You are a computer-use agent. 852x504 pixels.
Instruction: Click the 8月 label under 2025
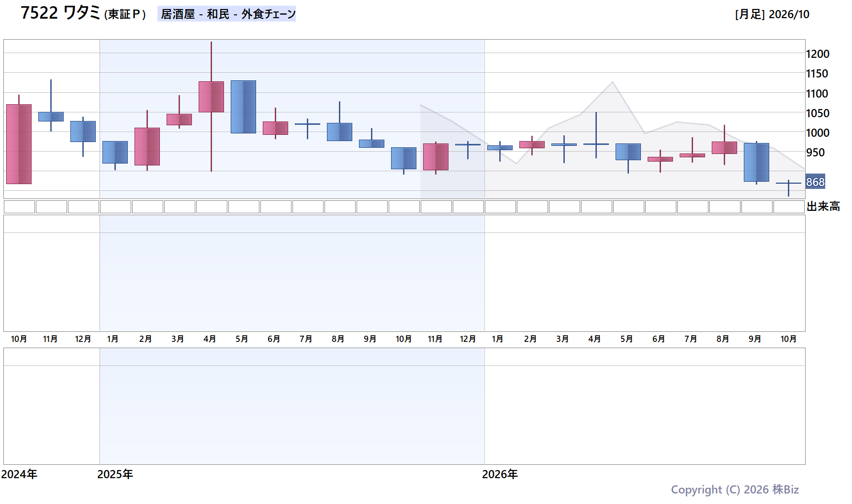click(x=338, y=339)
